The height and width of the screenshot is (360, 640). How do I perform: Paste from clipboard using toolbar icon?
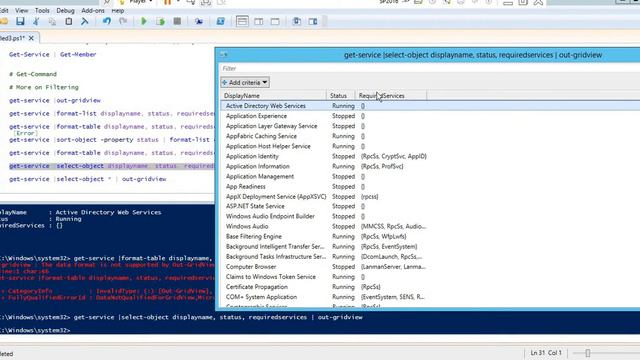tap(69, 21)
